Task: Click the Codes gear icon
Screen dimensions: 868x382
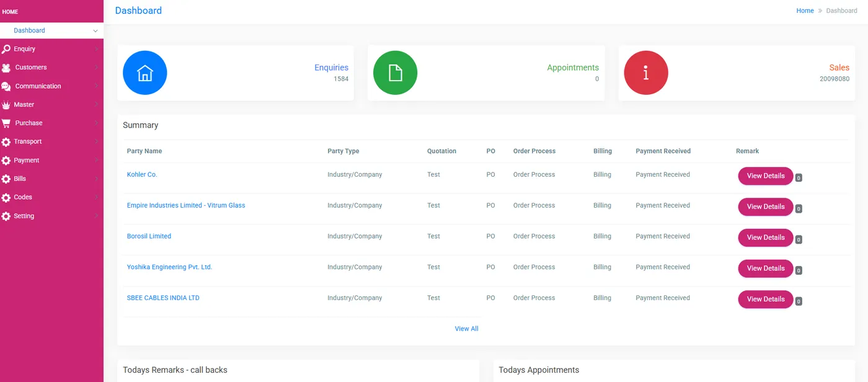Action: (x=6, y=198)
